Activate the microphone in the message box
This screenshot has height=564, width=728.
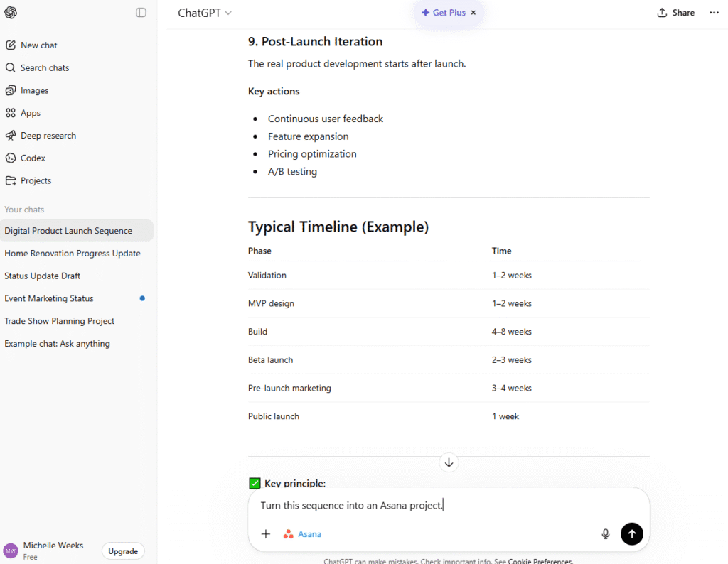605,533
